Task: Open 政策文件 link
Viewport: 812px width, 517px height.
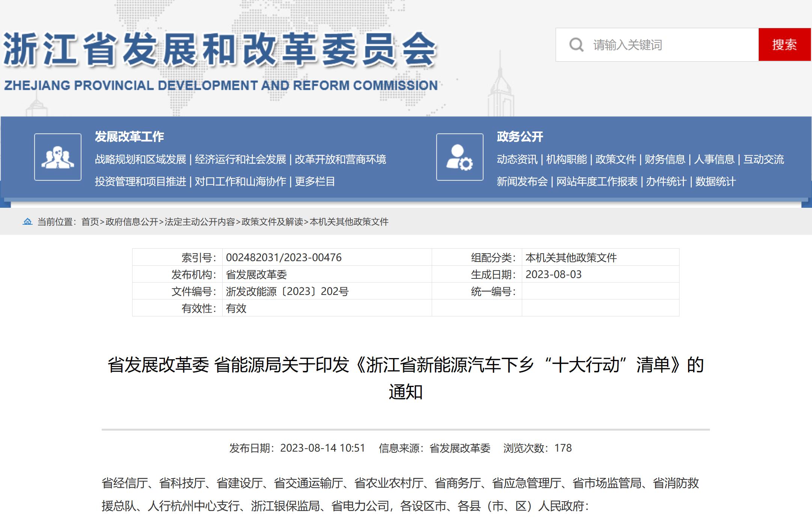Action: click(616, 159)
